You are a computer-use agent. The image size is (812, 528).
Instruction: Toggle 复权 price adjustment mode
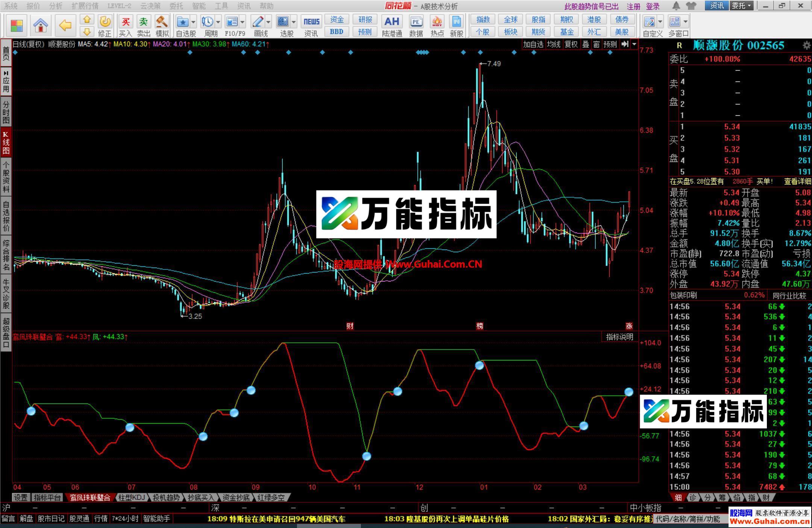[x=570, y=44]
